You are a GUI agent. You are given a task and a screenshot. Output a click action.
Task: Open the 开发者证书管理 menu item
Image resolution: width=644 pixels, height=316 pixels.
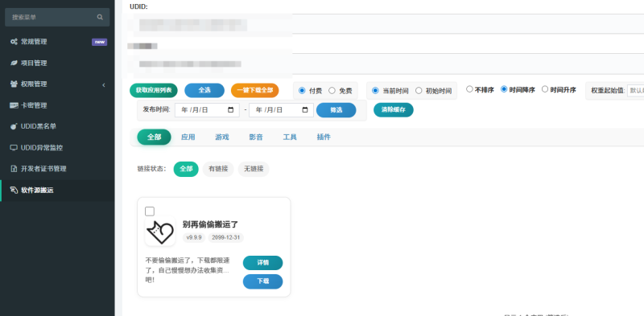coord(57,169)
